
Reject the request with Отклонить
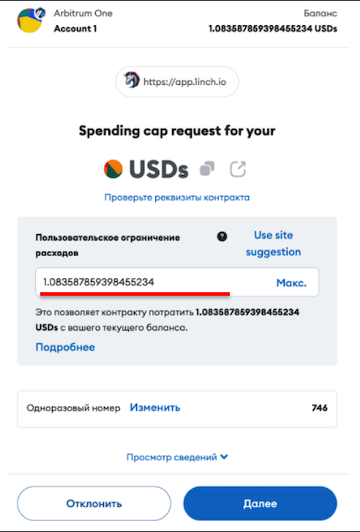[94, 504]
